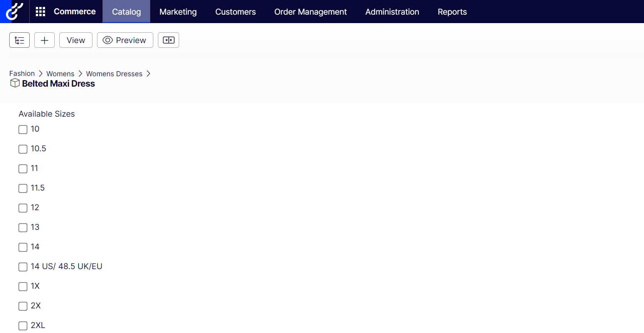Check size 10 checkbox
This screenshot has height=333, width=644.
pyautogui.click(x=23, y=129)
